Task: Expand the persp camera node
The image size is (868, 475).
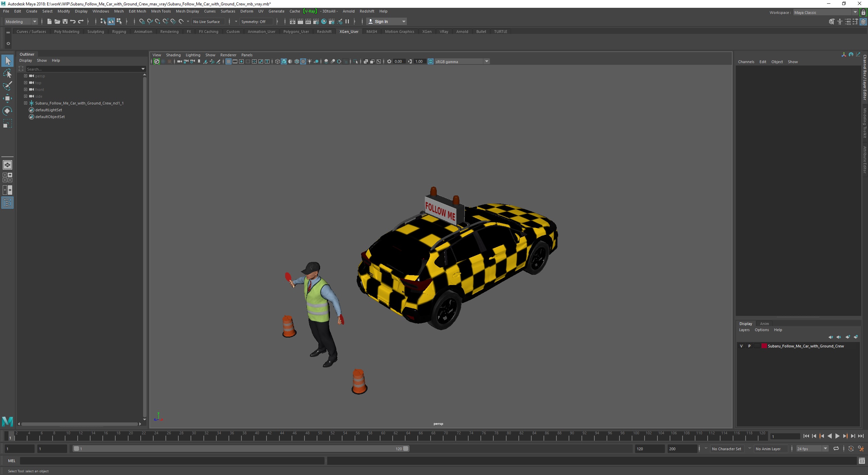Action: [25, 76]
